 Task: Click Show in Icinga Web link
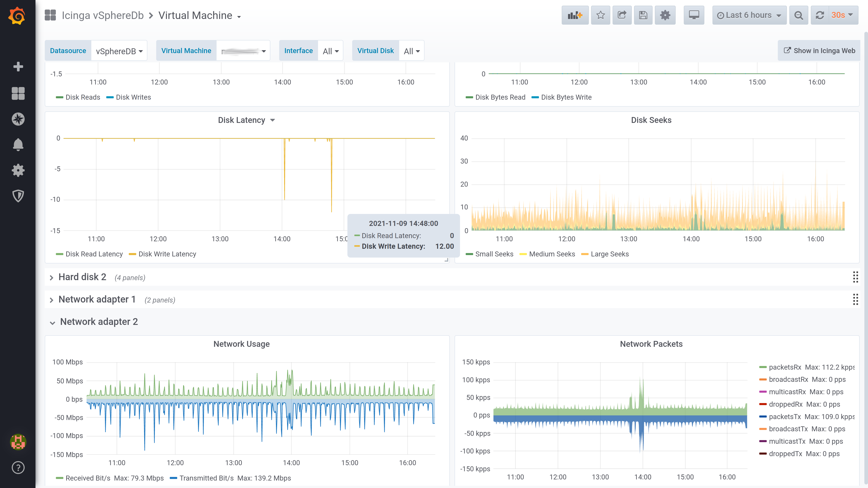(x=819, y=51)
